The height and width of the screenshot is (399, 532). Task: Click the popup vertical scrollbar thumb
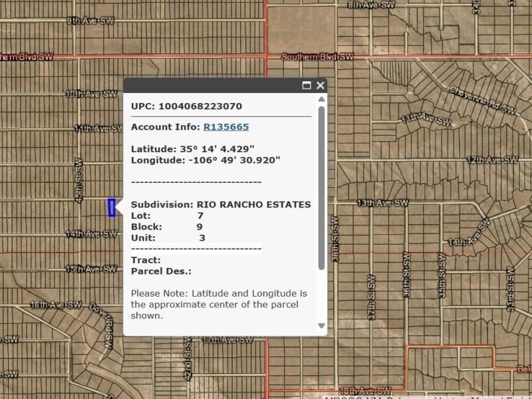point(321,188)
